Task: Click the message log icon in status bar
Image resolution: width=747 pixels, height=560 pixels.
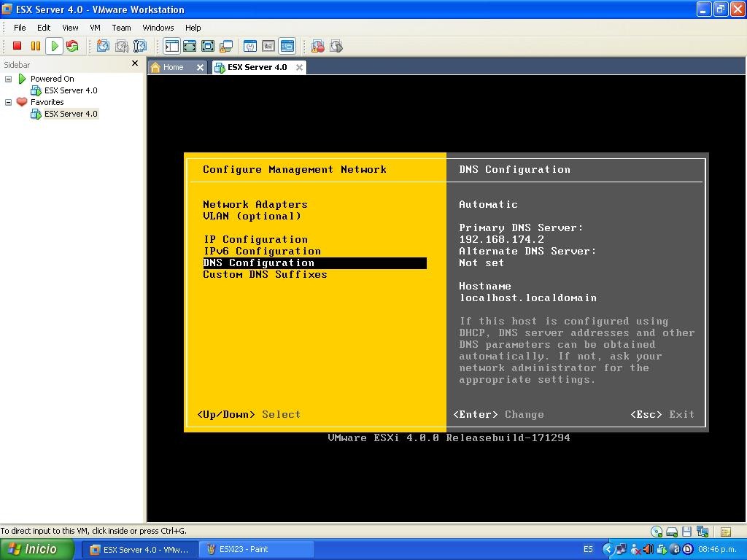Action: (x=726, y=532)
